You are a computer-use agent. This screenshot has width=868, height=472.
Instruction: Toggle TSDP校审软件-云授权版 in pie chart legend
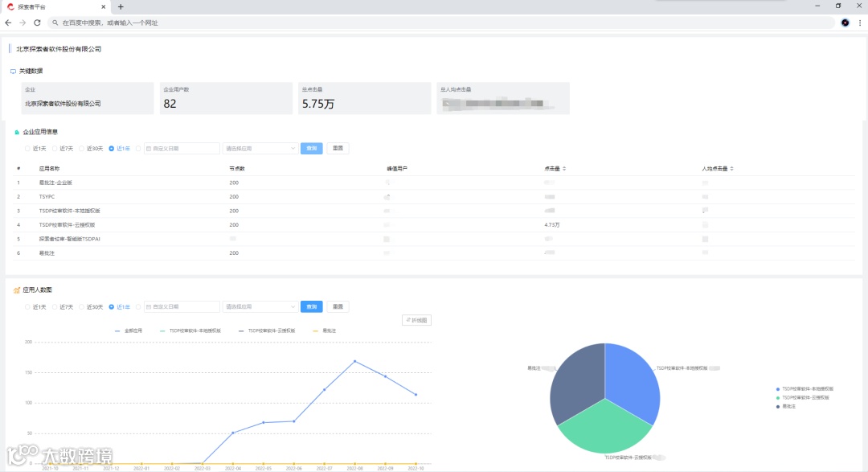click(x=803, y=398)
